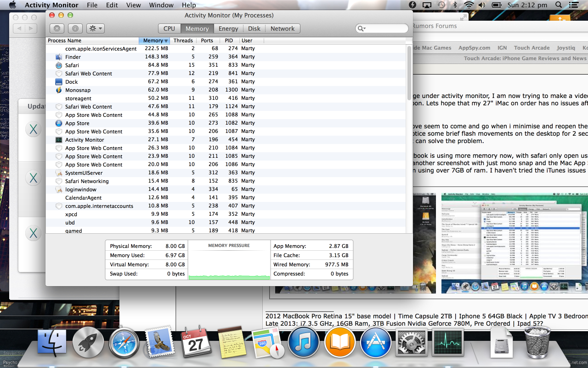Open the Window menu
Image resolution: width=588 pixels, height=368 pixels.
[161, 5]
